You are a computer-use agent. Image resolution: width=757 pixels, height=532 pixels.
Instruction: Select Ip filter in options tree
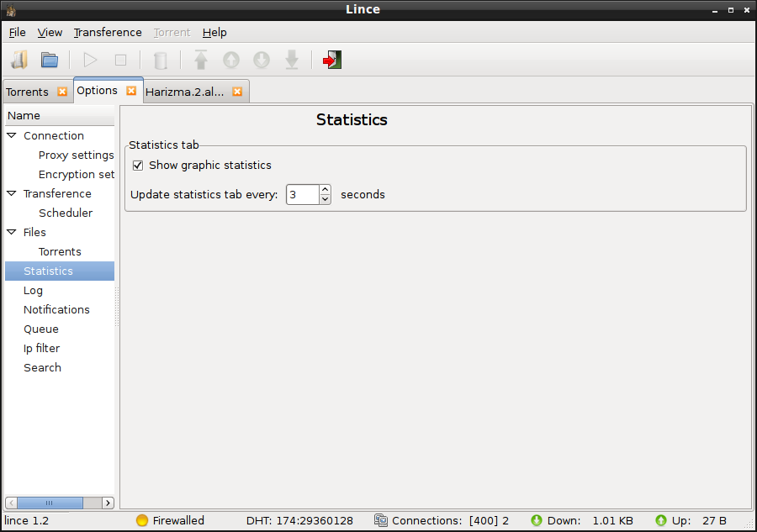(41, 348)
